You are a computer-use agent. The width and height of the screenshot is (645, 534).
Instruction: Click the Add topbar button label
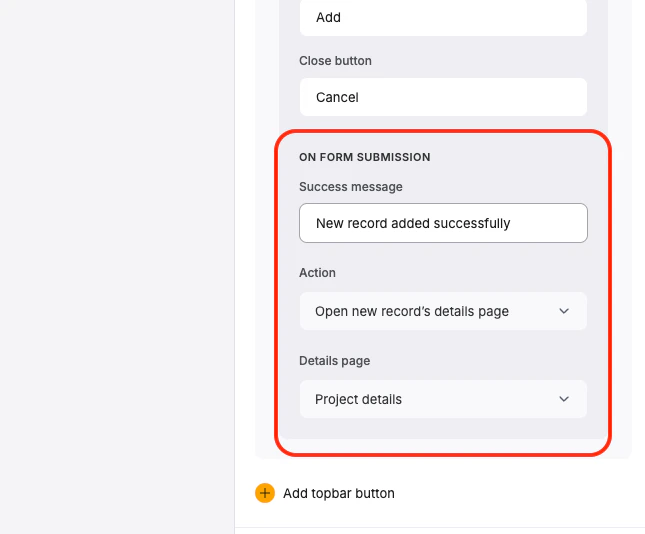click(x=339, y=493)
